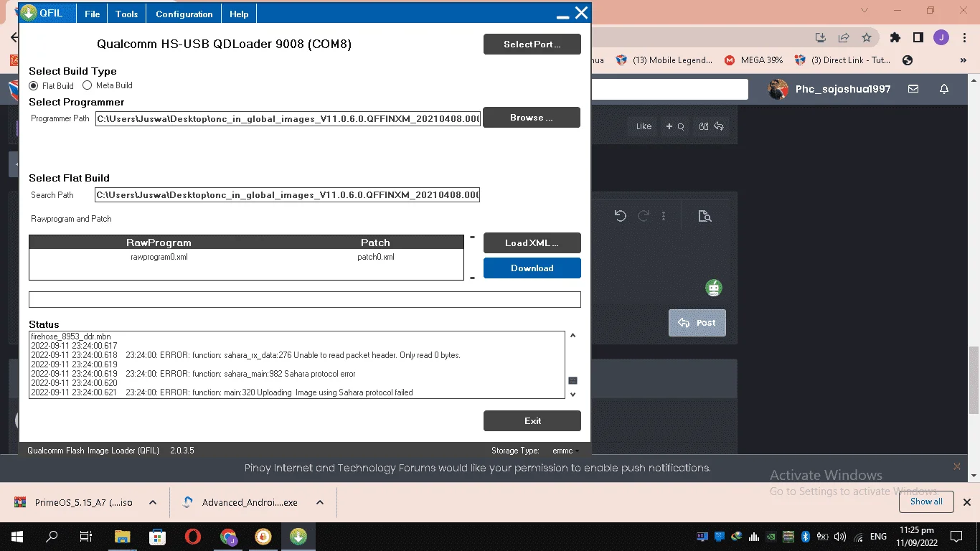Open the Chrome Extensions puzzle icon
The height and width of the screenshot is (551, 980).
click(x=895, y=37)
